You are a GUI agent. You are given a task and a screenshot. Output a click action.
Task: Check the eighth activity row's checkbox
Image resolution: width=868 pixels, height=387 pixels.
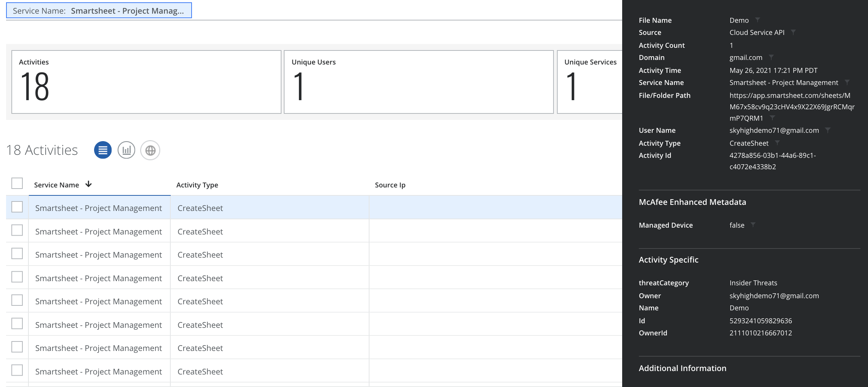(17, 370)
